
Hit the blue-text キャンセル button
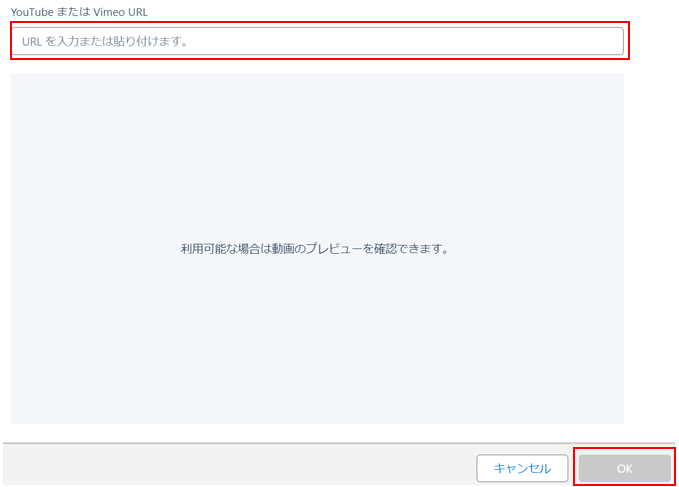[x=522, y=468]
